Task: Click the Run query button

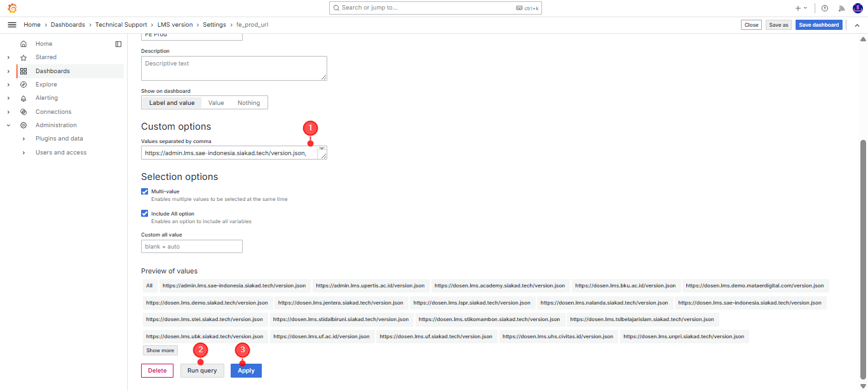Action: [202, 371]
